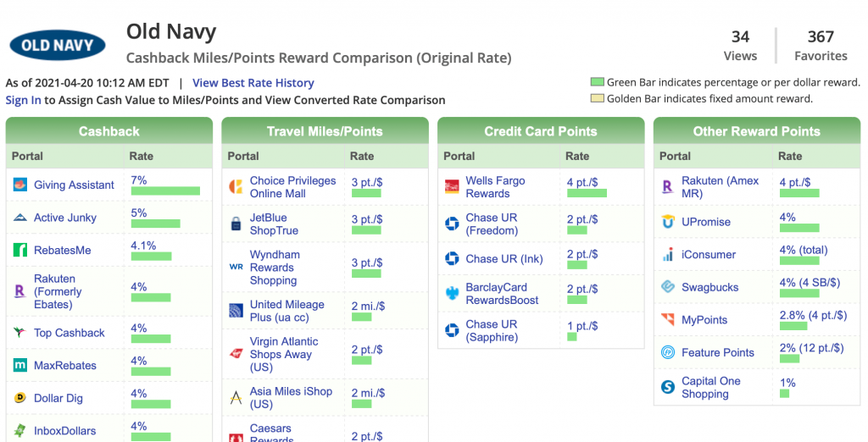Click the green bar legend swatch
The width and height of the screenshot is (868, 442).
597,82
